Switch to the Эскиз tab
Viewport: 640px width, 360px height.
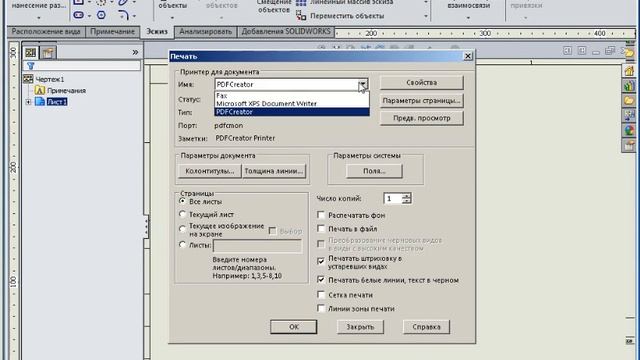pos(157,31)
